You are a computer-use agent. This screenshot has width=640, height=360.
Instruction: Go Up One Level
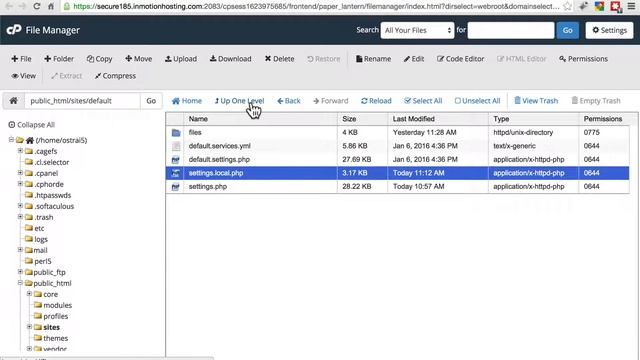[x=240, y=101]
